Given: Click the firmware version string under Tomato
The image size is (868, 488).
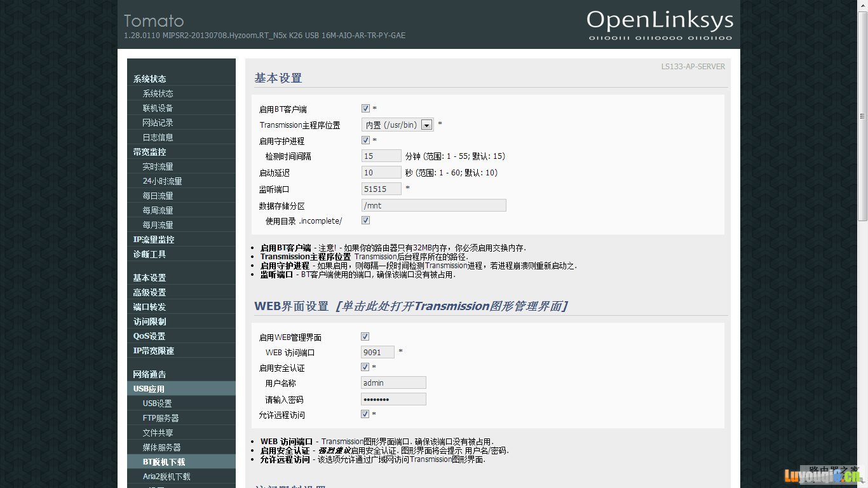Looking at the screenshot, I should tap(264, 36).
